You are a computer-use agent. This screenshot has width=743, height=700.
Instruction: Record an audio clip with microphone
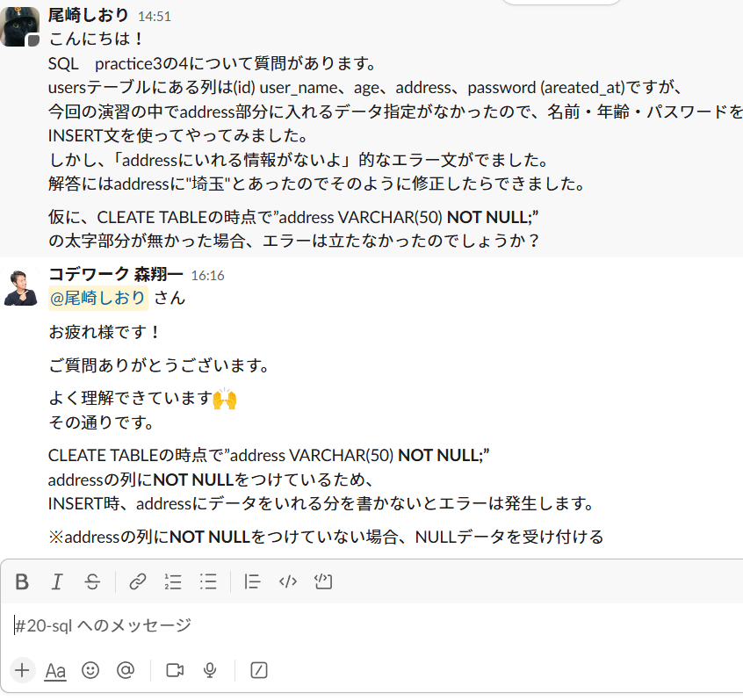tap(210, 670)
